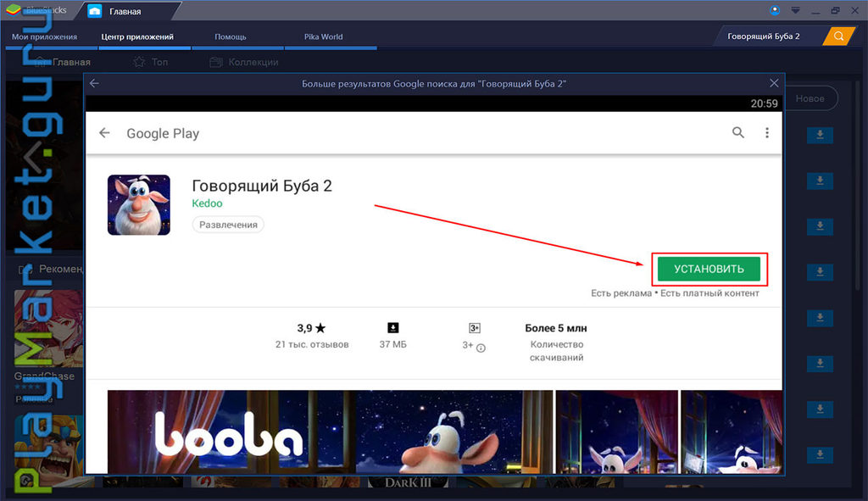The image size is (868, 501).
Task: Click the Есть платный контент note
Action: click(709, 292)
